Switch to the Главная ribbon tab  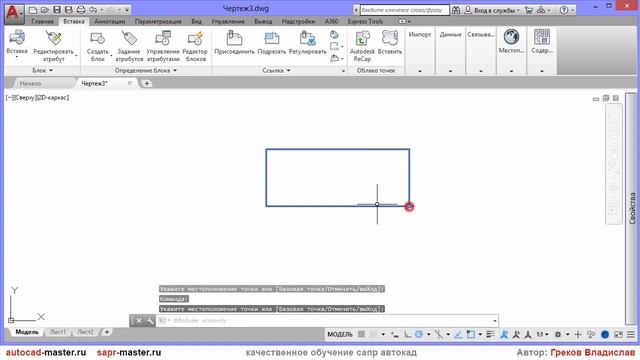pos(42,21)
